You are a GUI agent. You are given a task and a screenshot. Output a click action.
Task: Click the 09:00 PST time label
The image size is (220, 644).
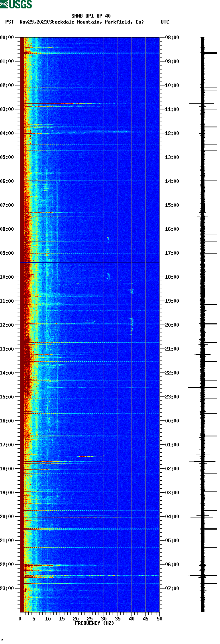[7, 253]
